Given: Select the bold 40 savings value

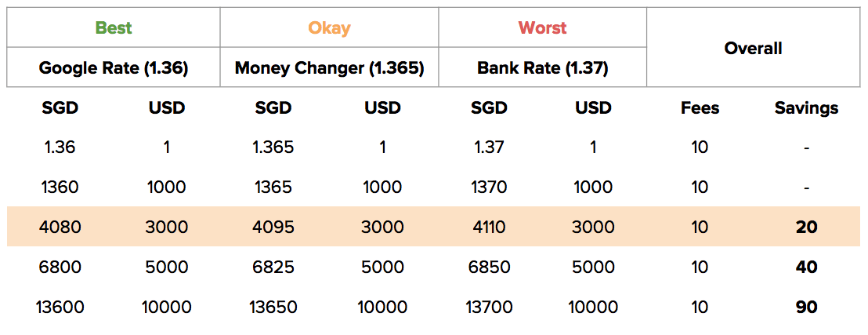Looking at the screenshot, I should coord(806,267).
